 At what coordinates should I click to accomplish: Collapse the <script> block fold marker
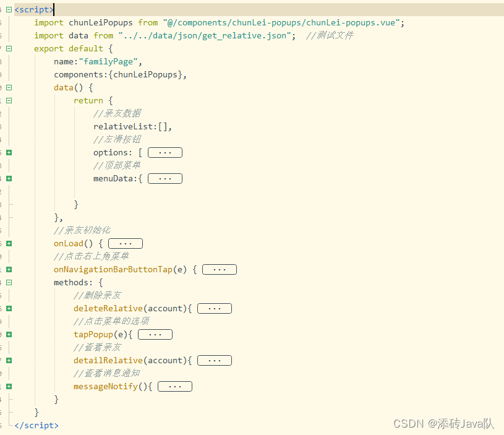point(9,10)
